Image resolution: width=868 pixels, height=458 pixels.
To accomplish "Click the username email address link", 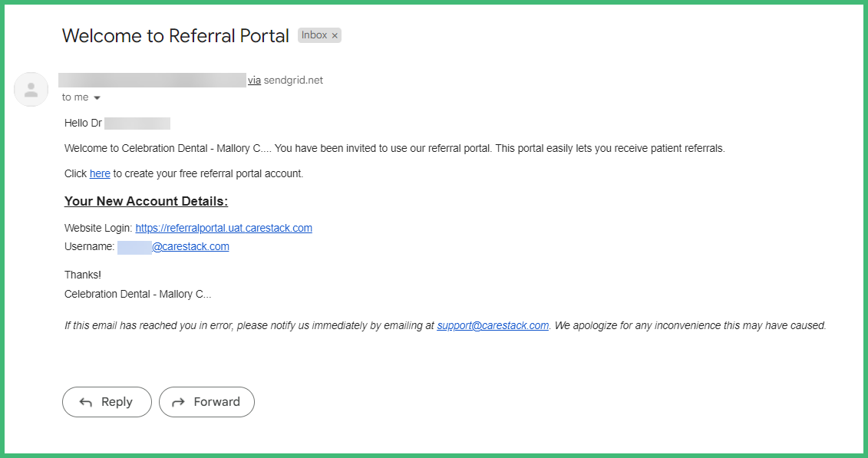I will [190, 246].
